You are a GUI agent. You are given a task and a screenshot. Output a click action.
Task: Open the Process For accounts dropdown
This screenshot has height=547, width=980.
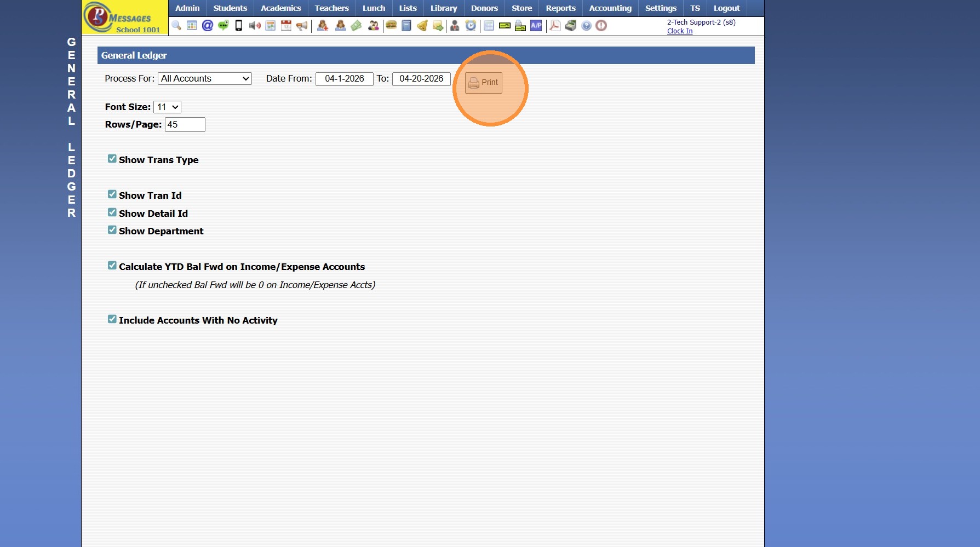pyautogui.click(x=205, y=79)
